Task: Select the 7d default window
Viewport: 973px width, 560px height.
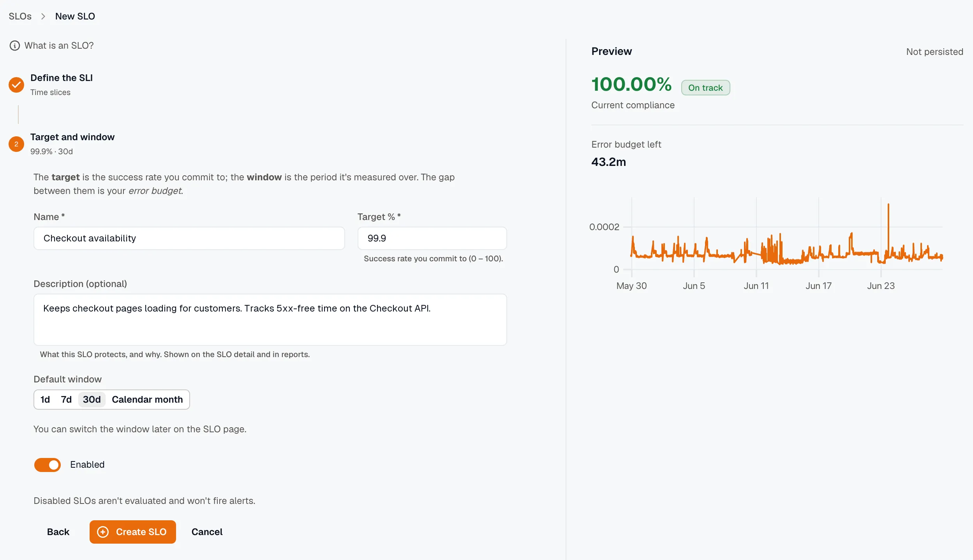Action: tap(66, 400)
